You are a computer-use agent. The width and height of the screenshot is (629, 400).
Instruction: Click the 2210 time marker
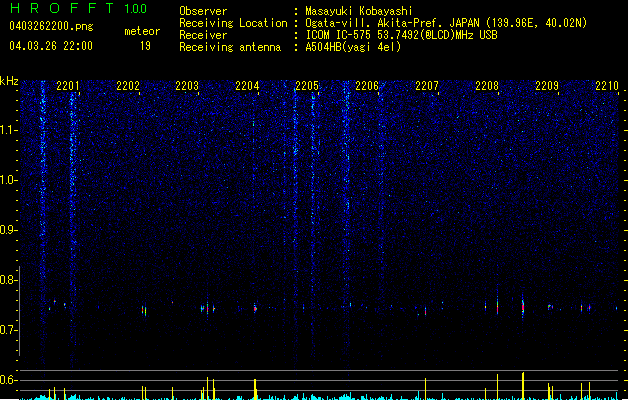point(607,86)
